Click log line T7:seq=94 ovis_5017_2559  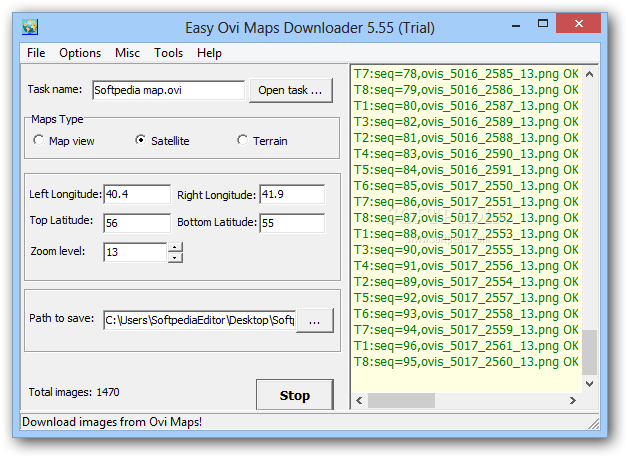coord(466,330)
